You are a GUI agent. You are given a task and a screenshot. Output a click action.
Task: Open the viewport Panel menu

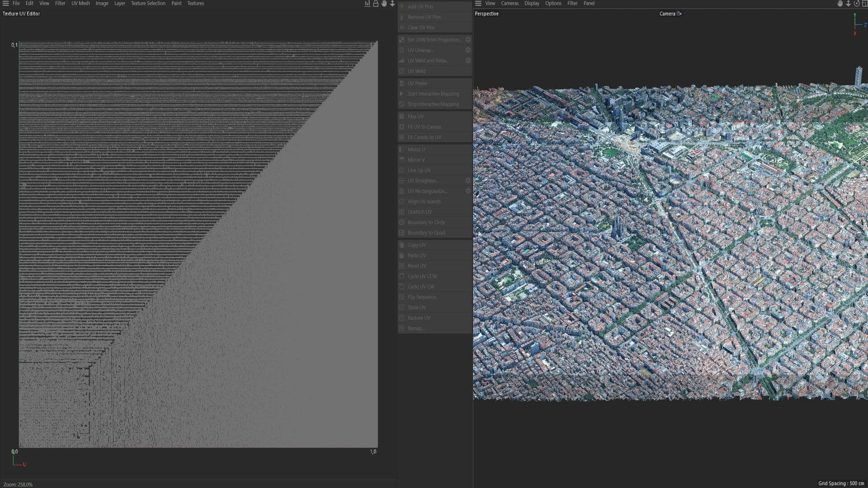pos(589,3)
